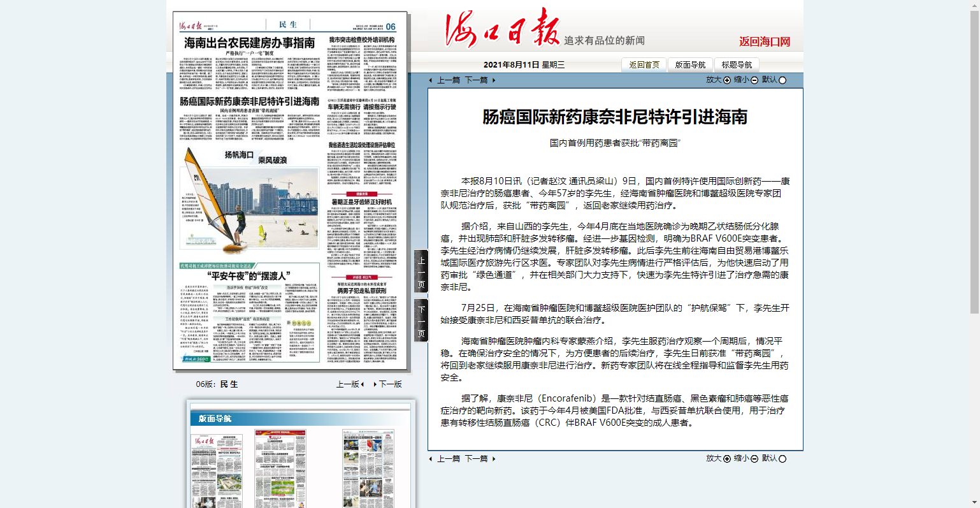
Task: Follow the red 返回海口网 link
Action: click(x=765, y=42)
